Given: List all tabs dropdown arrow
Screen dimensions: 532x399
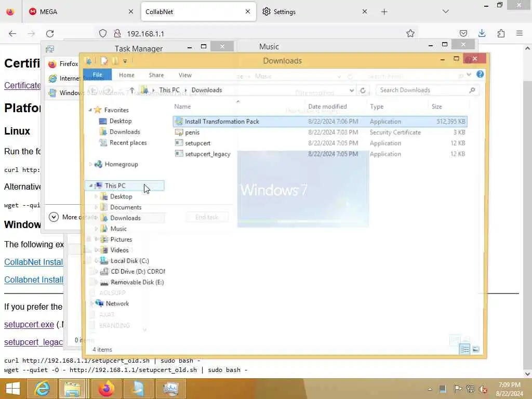Looking at the screenshot, I should coord(446,12).
